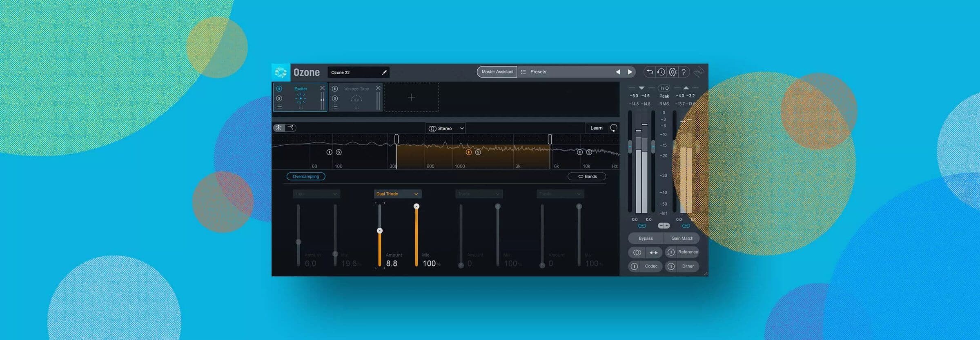Viewport: 980px width, 340px height.
Task: Select the multiband view star icon
Action: pyautogui.click(x=278, y=128)
